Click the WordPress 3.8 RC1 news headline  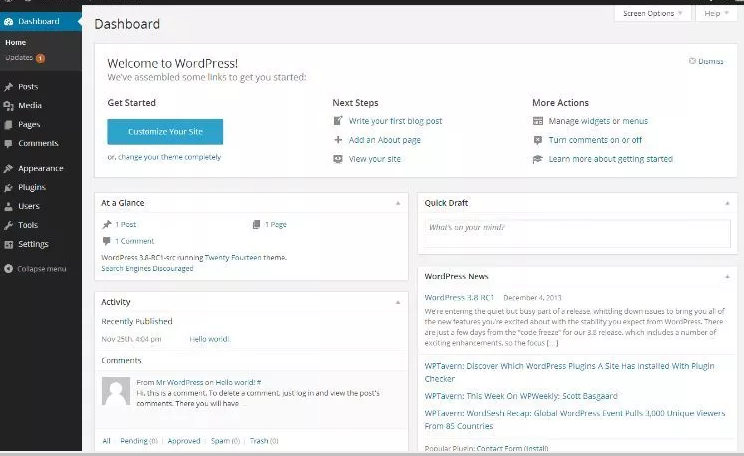pos(459,298)
